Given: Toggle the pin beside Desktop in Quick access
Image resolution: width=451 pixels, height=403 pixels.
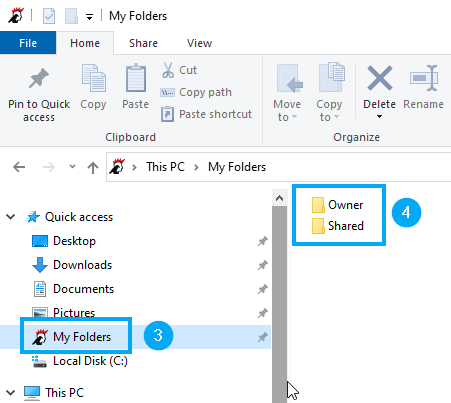Looking at the screenshot, I should [x=263, y=241].
